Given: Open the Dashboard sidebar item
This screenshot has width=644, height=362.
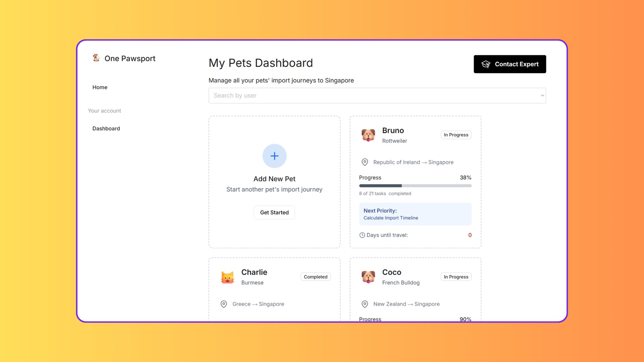Looking at the screenshot, I should tap(106, 128).
